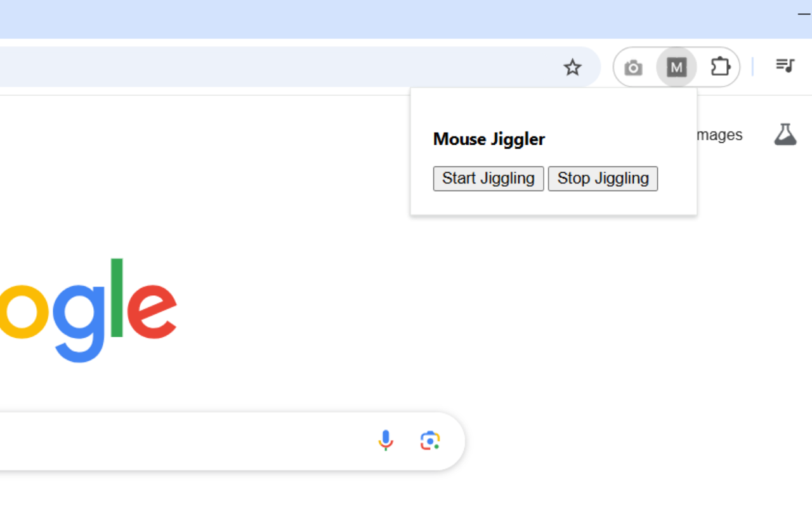This screenshot has width=812, height=508.
Task: Start a voice search with the microphone icon
Action: click(386, 441)
